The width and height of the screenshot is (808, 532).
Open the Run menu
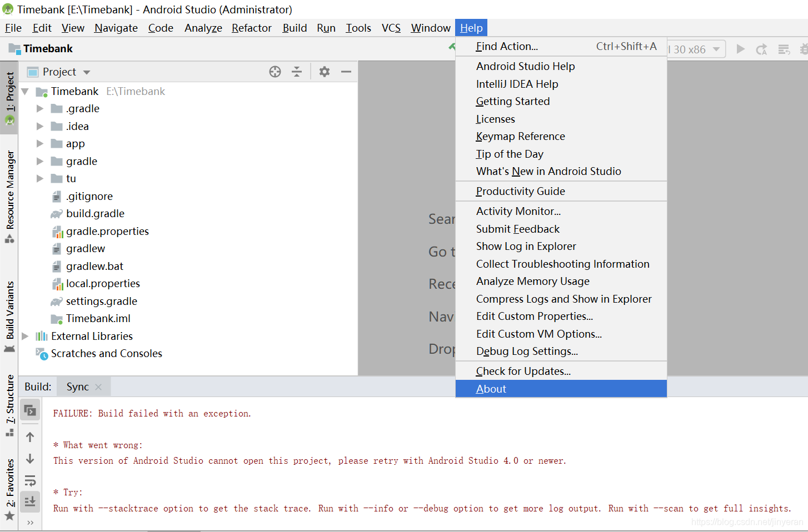coord(326,28)
